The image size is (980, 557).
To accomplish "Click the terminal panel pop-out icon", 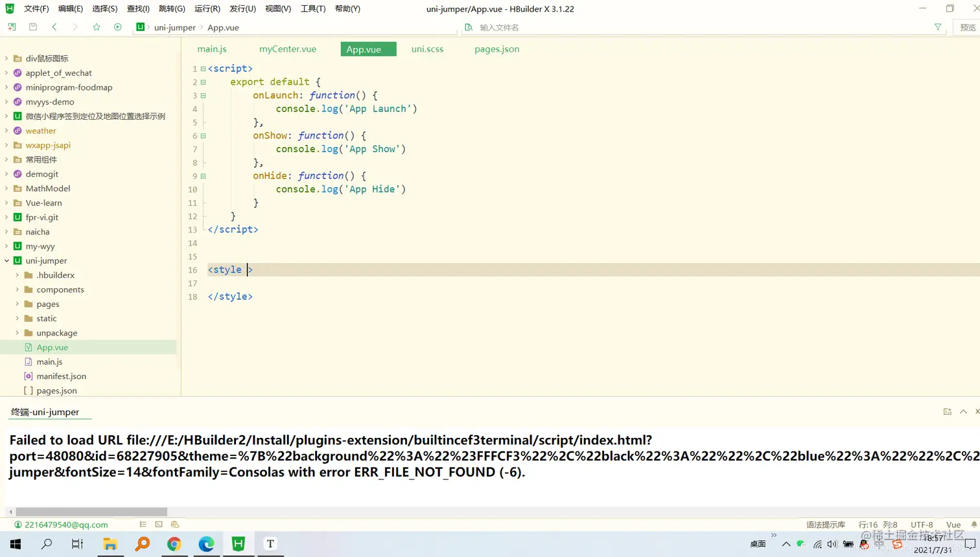I will pos(947,411).
